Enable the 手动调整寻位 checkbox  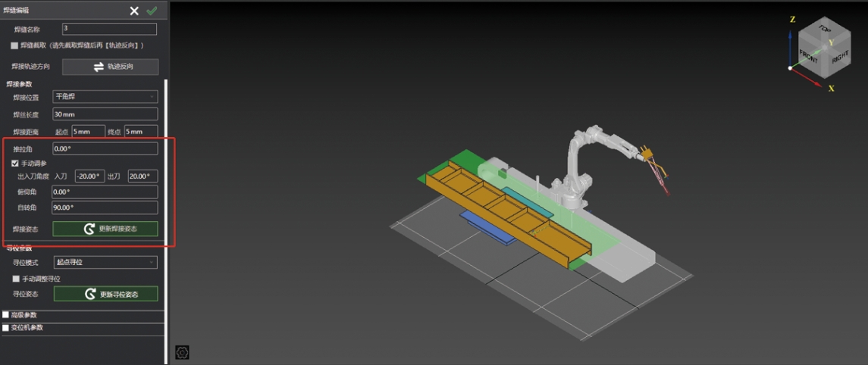click(16, 279)
